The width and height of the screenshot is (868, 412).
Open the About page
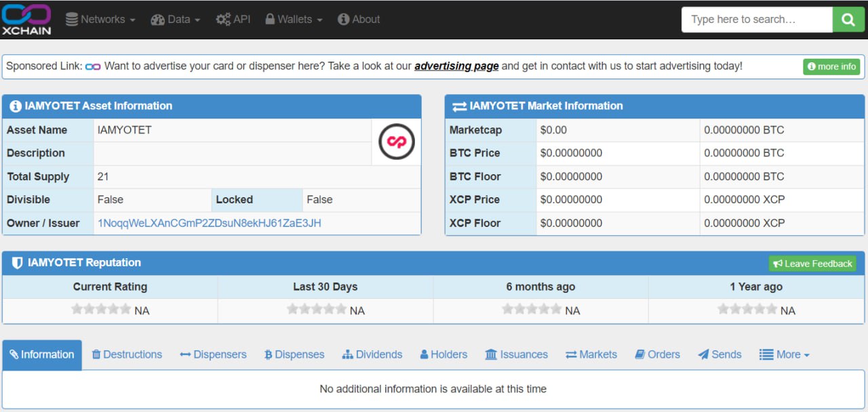359,20
